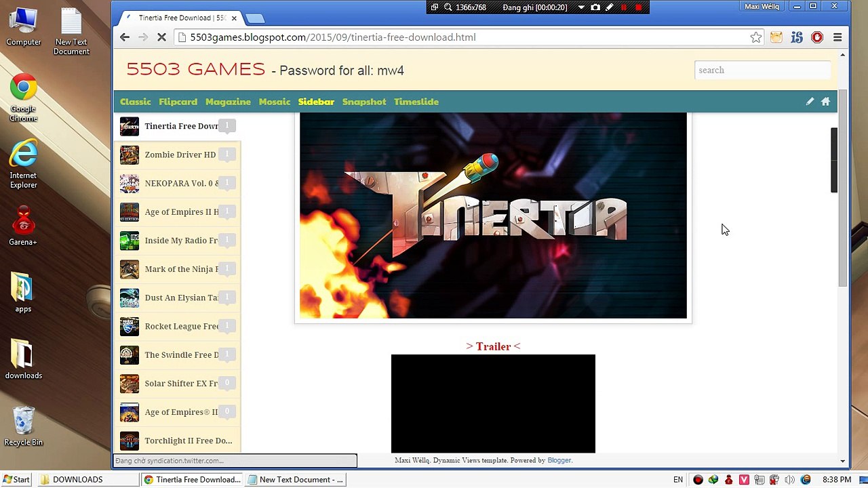The image size is (868, 488).
Task: Open the Solar Shifter EX post
Action: 178,383
